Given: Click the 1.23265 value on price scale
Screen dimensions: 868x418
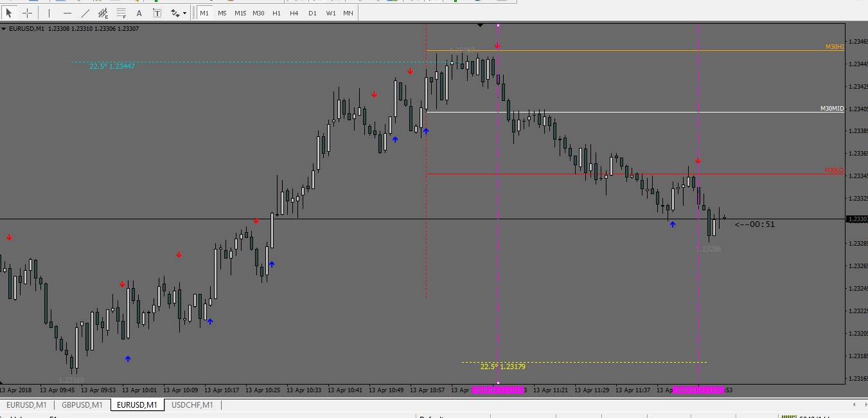Looking at the screenshot, I should 858,266.
